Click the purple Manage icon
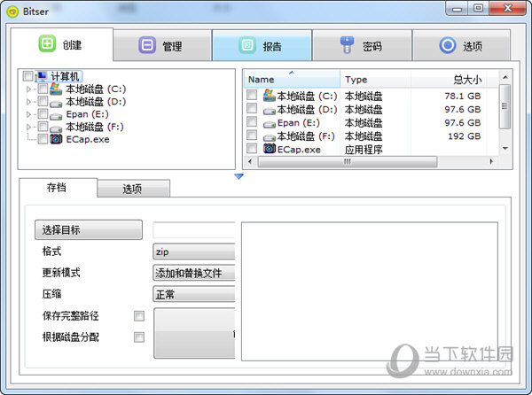The width and height of the screenshot is (532, 395). (x=147, y=45)
